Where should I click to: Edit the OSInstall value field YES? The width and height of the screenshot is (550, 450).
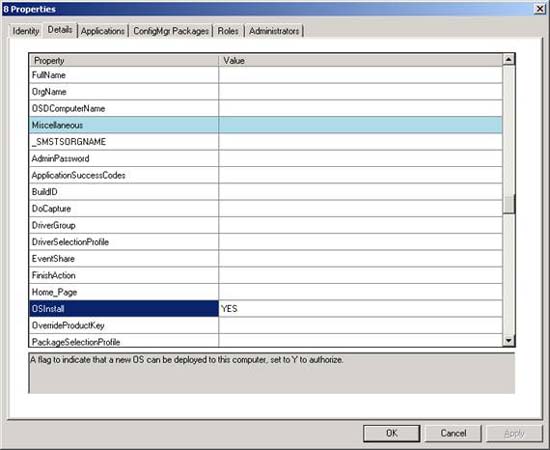click(361, 309)
